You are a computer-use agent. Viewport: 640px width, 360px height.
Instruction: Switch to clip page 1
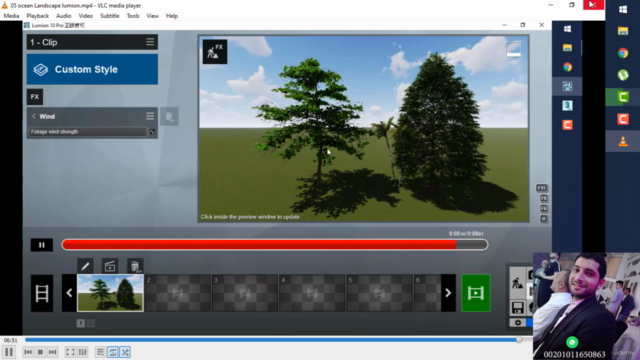81,323
